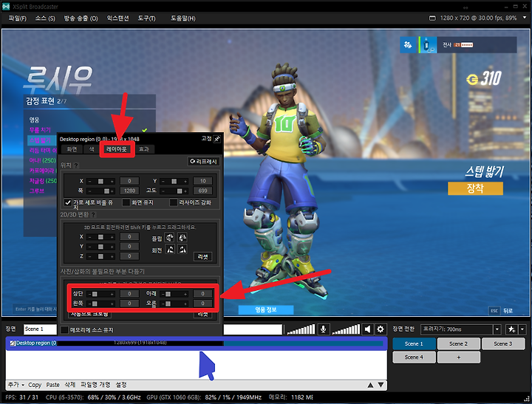Open the 추가 add-source dropdown
This screenshot has height=404, width=532.
coord(16,385)
